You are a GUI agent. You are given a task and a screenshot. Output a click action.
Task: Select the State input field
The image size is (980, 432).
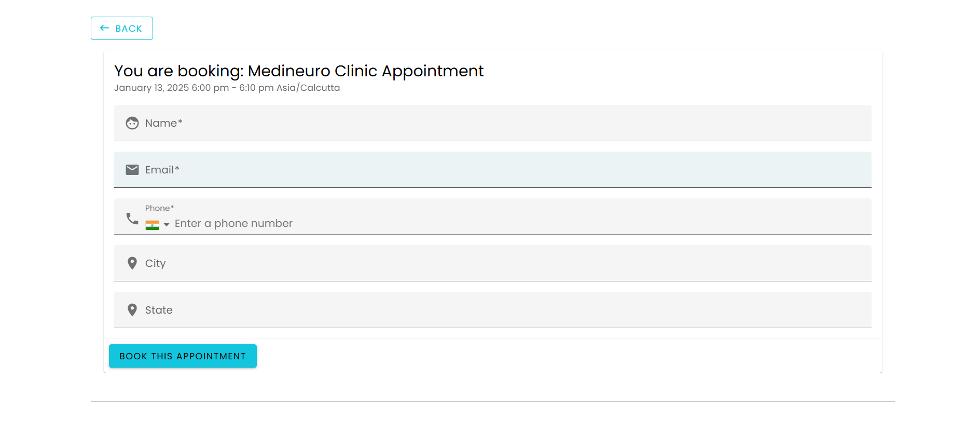tap(493, 310)
